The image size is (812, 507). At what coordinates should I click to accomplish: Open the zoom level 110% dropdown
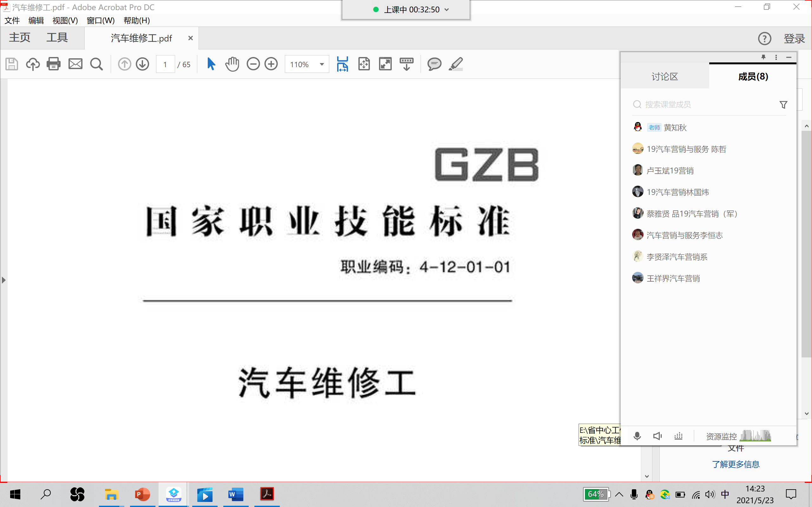[322, 64]
